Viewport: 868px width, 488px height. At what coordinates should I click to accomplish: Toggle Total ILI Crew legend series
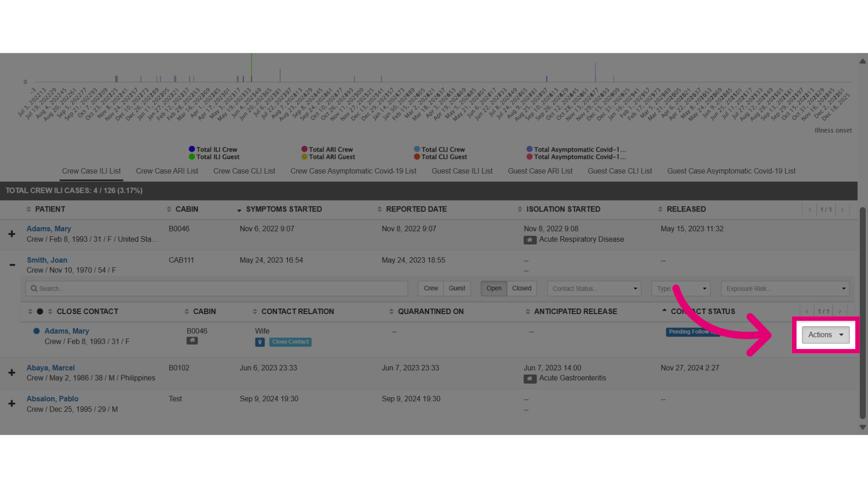[213, 150]
